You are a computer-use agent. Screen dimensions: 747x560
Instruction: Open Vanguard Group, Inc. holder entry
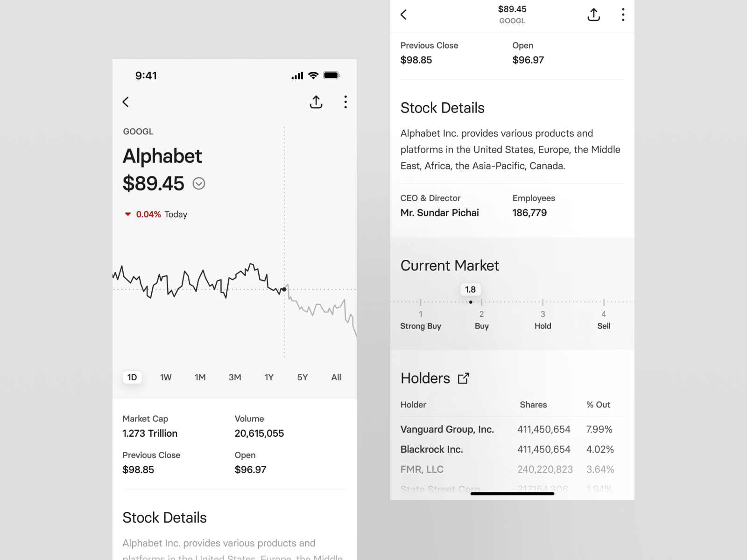(447, 429)
